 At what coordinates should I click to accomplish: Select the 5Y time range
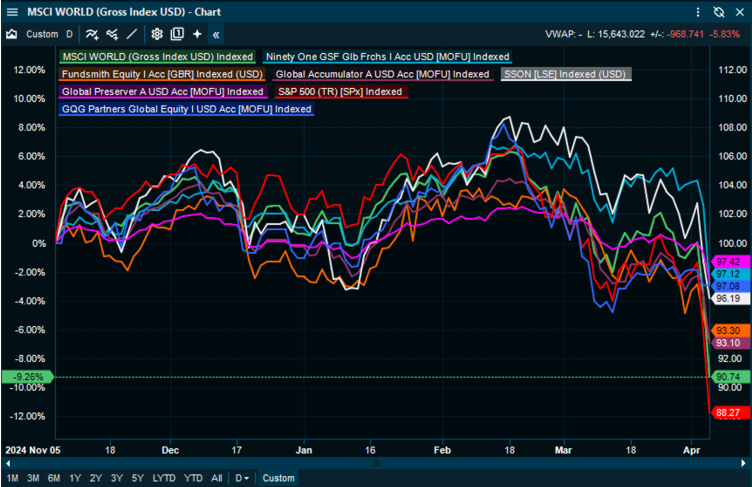pyautogui.click(x=138, y=478)
